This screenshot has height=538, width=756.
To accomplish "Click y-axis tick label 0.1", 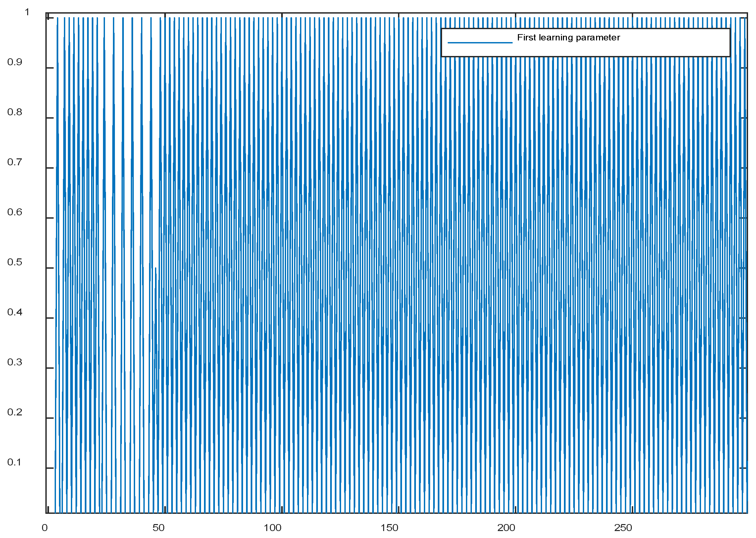I will [x=15, y=462].
